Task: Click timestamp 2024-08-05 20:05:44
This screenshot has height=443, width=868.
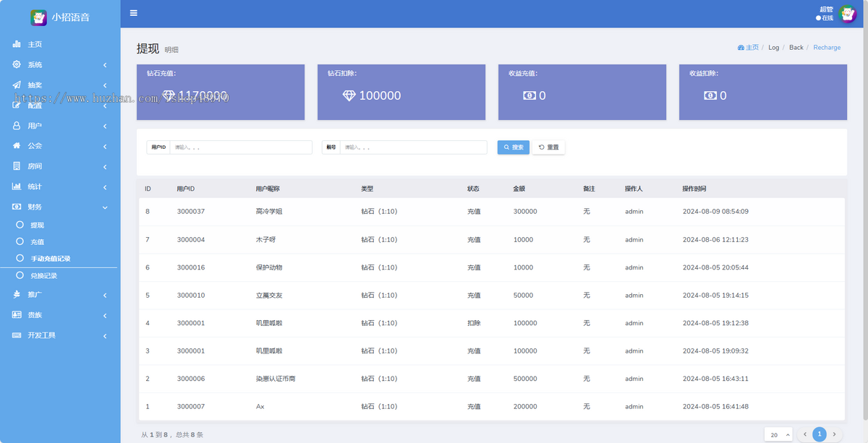Action: (x=715, y=267)
